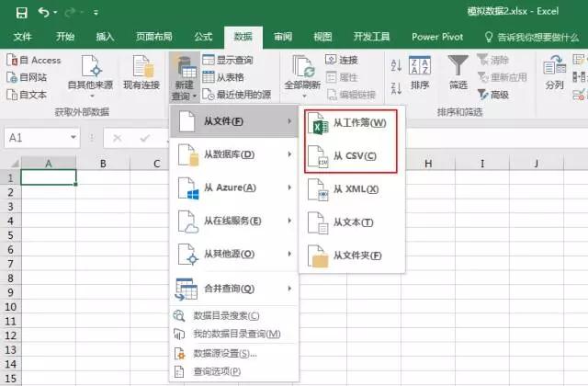Click cell A1

49,177
